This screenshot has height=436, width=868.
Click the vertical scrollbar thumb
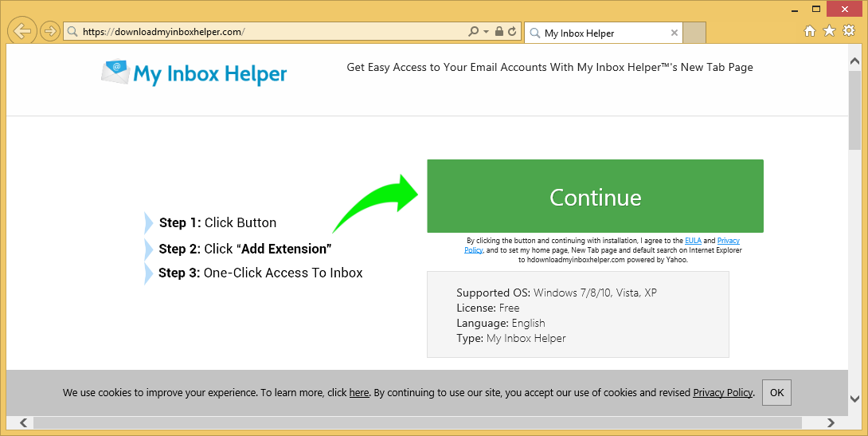pos(854,110)
